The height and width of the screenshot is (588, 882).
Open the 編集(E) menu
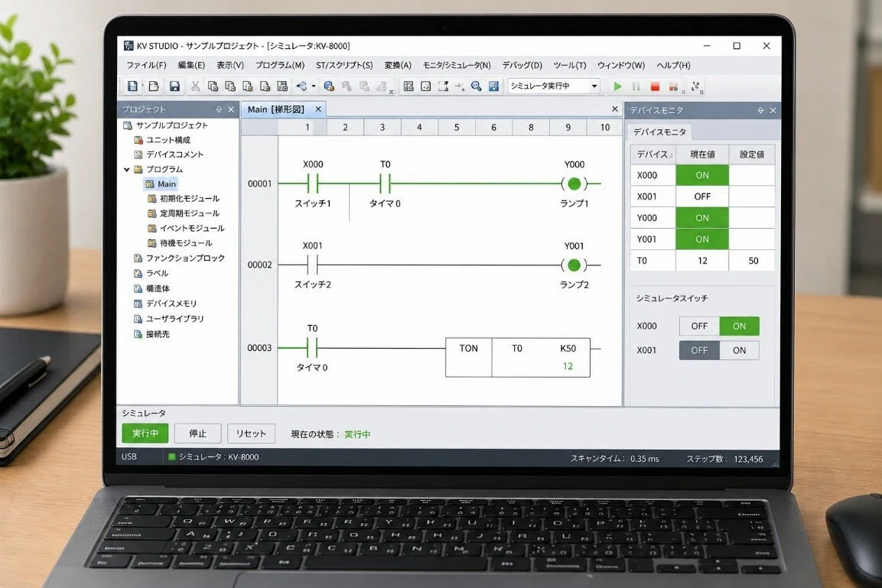tap(191, 65)
